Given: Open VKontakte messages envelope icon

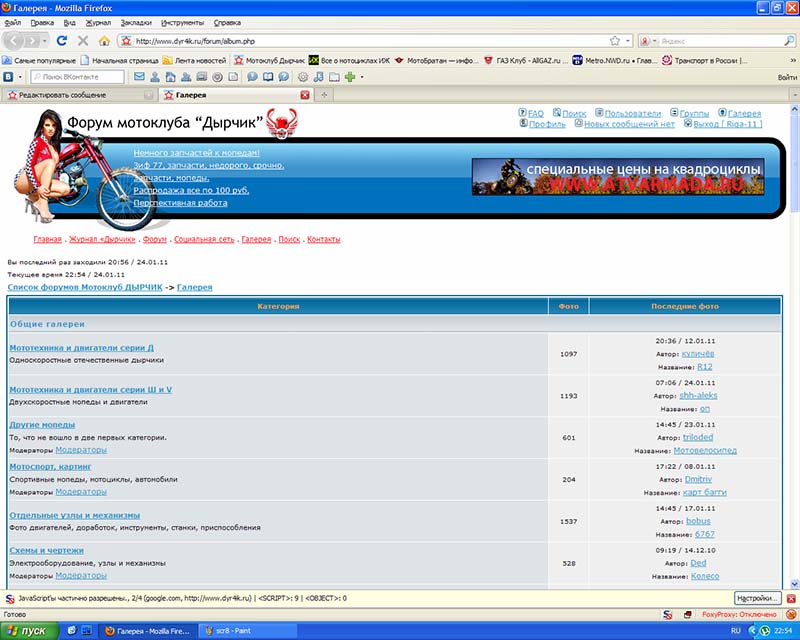Looking at the screenshot, I should click(139, 77).
